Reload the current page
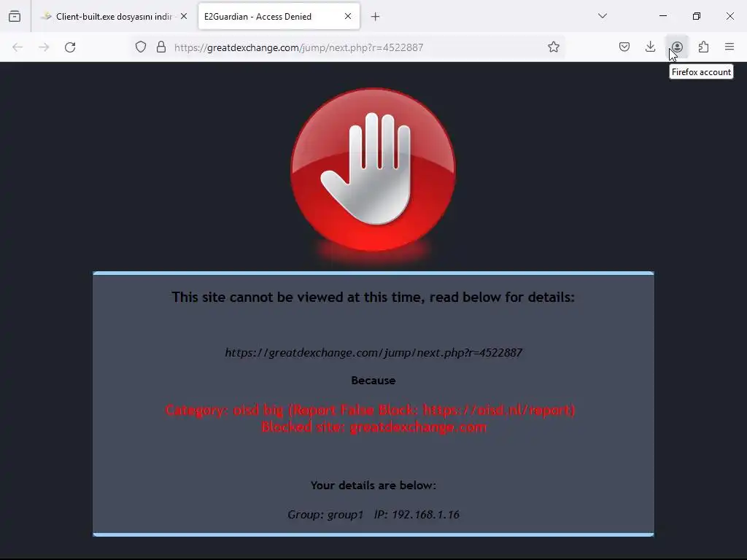The image size is (747, 560). [70, 47]
